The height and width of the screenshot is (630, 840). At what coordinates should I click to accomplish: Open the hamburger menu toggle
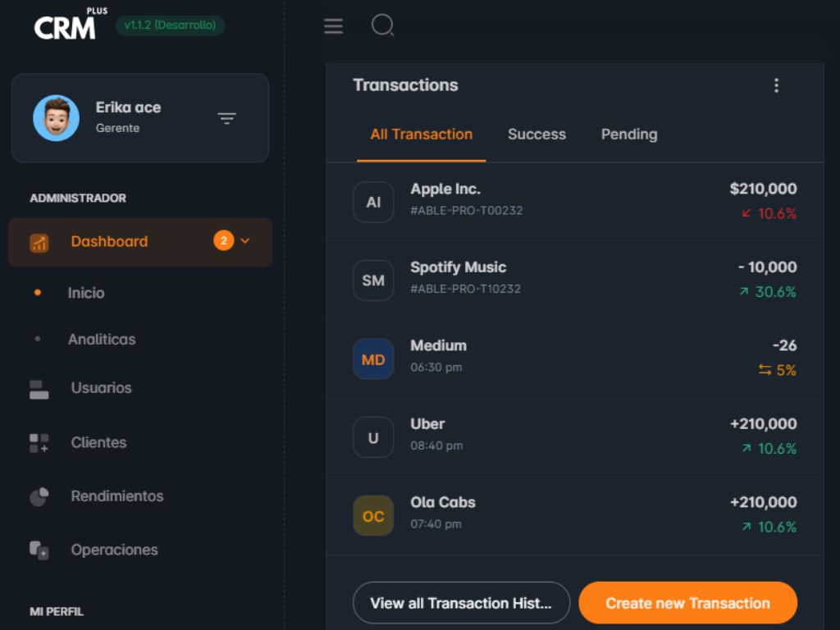pos(333,25)
